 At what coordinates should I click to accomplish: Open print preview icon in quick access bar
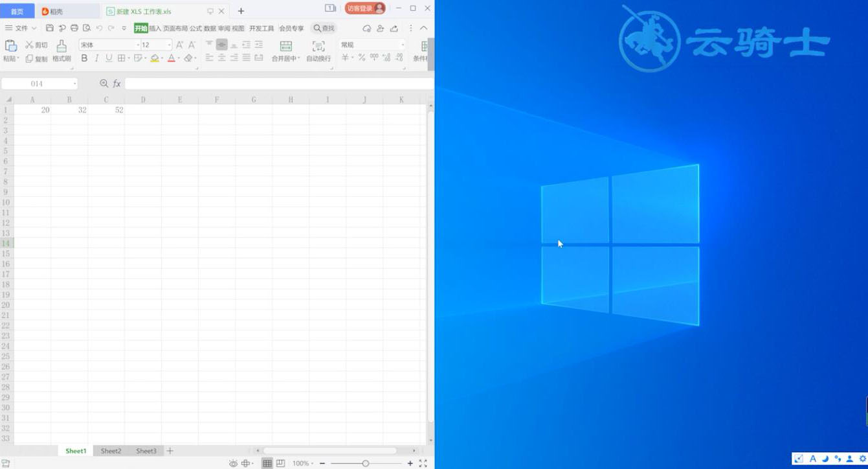[x=87, y=29]
